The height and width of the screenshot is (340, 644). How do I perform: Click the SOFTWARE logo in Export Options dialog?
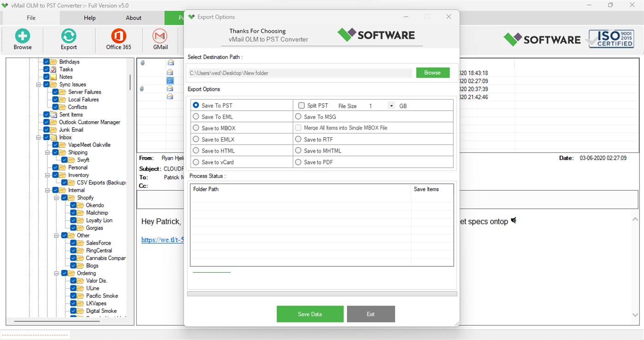(x=376, y=34)
